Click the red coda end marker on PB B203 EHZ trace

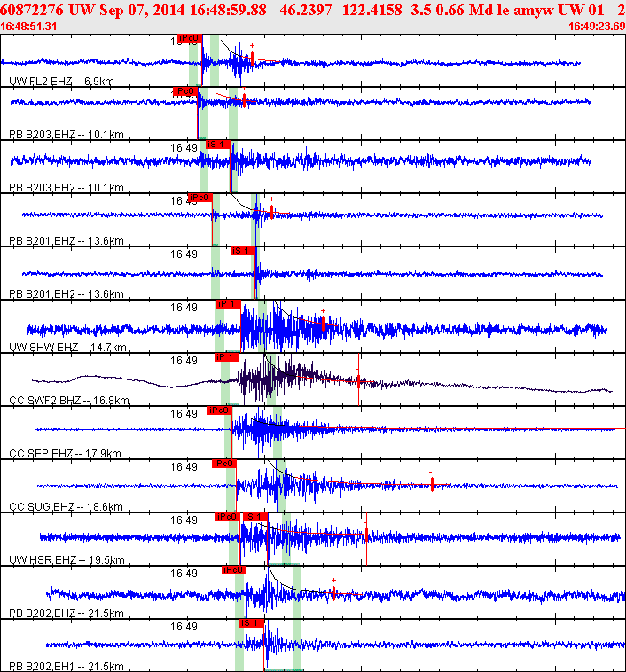(x=244, y=100)
